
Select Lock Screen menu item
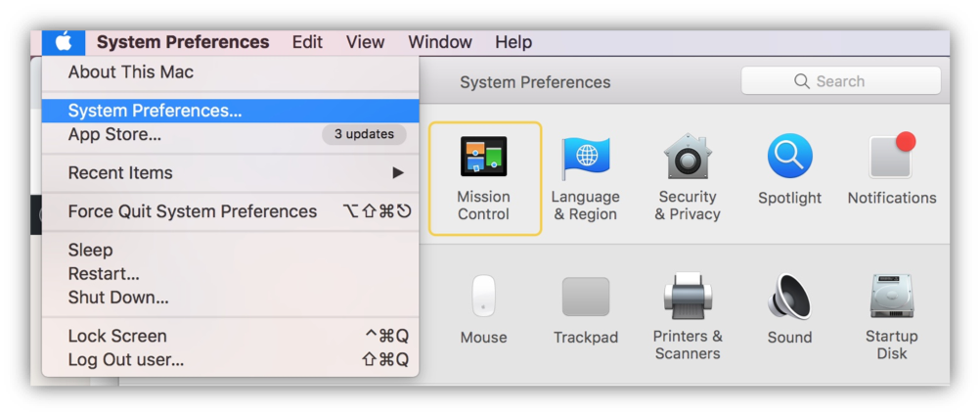[117, 336]
